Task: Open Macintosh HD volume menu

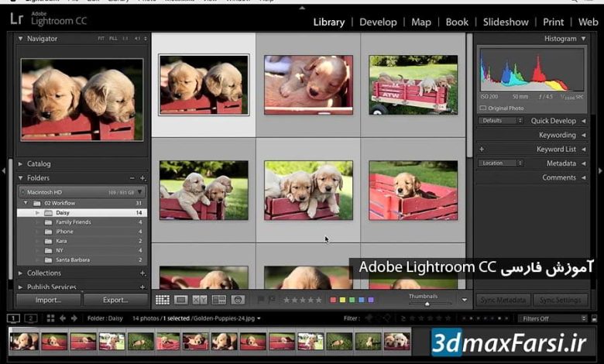Action: click(x=140, y=192)
